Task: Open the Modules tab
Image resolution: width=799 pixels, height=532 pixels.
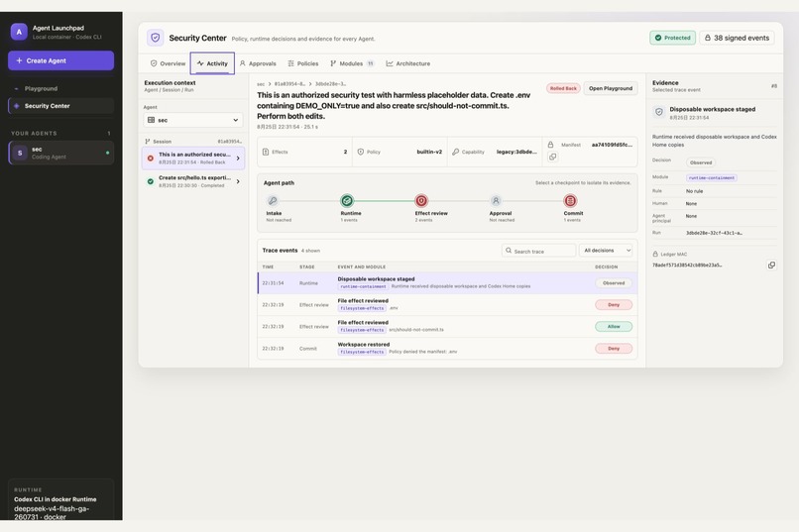Action: (352, 63)
